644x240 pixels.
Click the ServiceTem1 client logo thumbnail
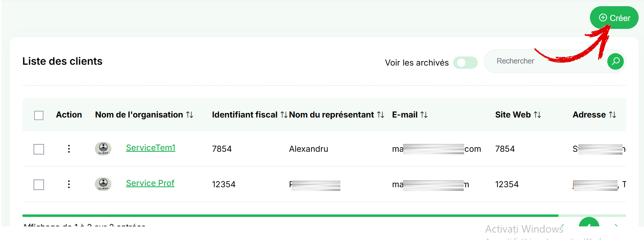pos(103,149)
